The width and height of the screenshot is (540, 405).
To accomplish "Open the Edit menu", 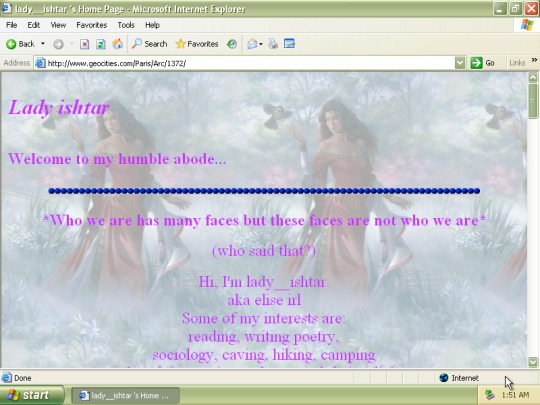I will (x=33, y=25).
